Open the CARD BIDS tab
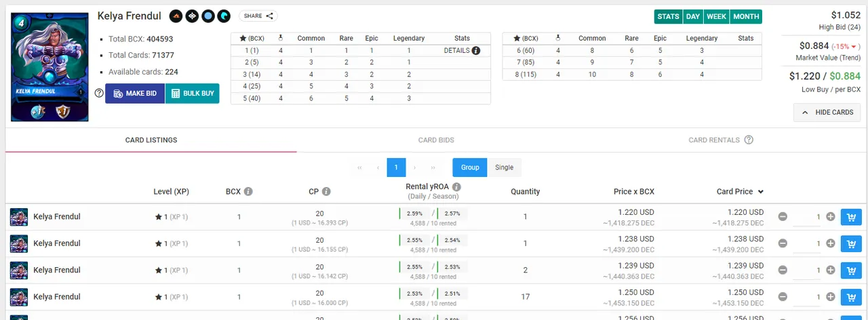The image size is (868, 320). (436, 140)
